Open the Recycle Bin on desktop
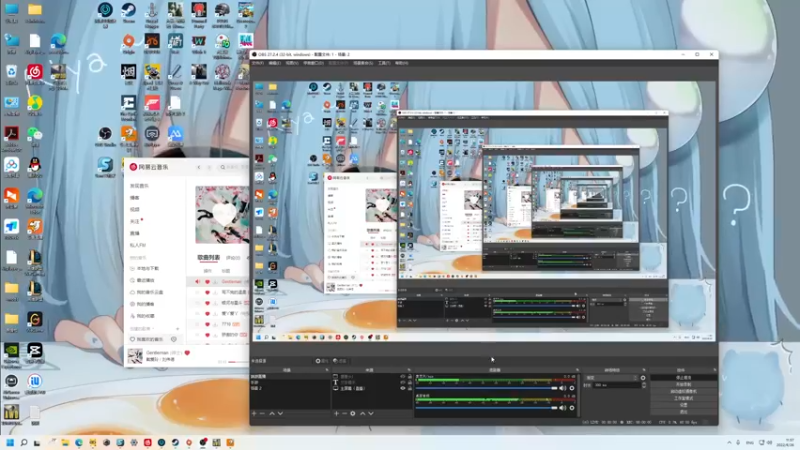 click(x=11, y=74)
